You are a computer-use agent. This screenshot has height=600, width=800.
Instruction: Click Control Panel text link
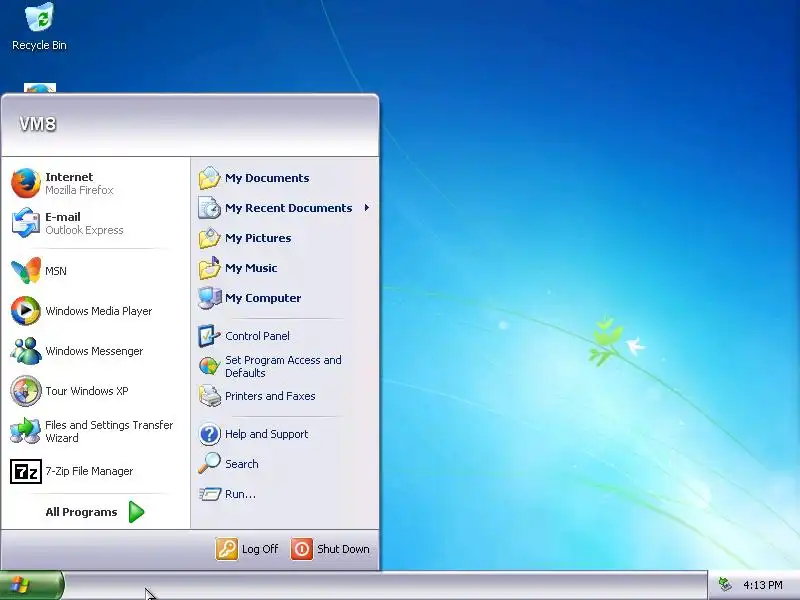[x=257, y=336]
